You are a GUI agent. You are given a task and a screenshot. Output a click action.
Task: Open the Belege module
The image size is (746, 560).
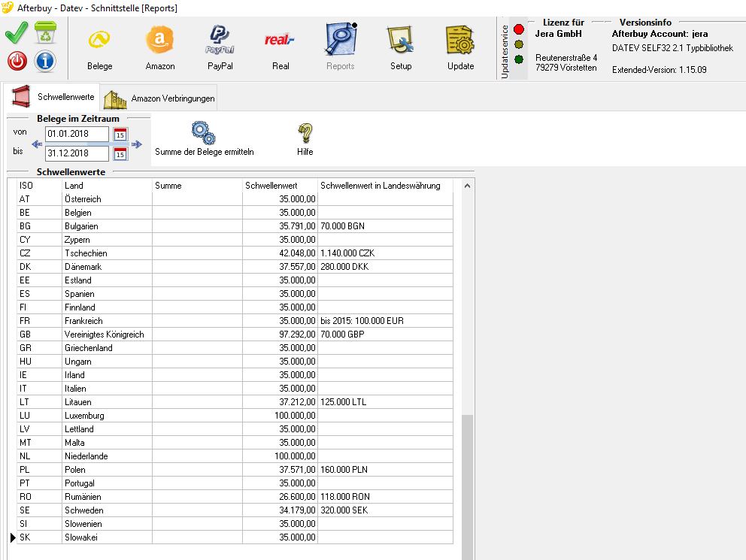coord(99,47)
